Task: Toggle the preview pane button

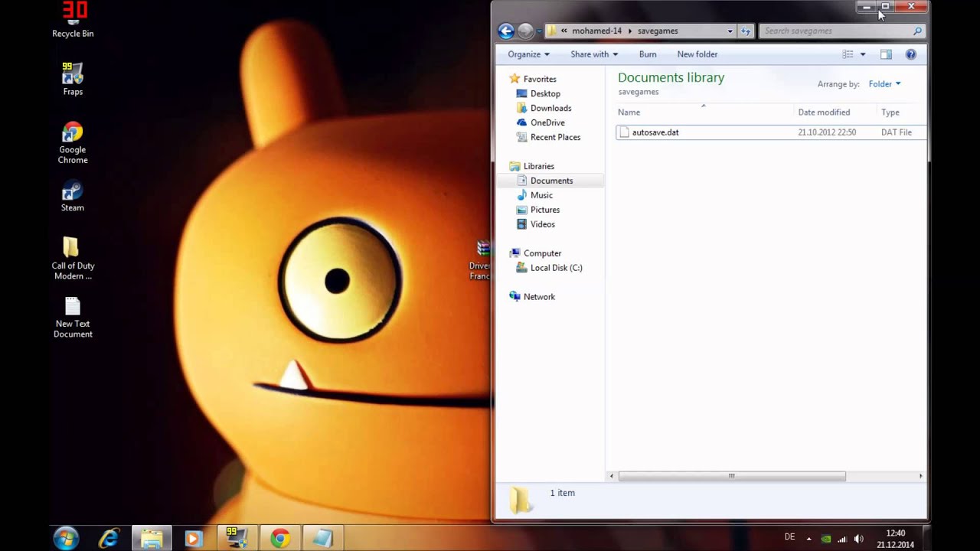Action: tap(886, 54)
